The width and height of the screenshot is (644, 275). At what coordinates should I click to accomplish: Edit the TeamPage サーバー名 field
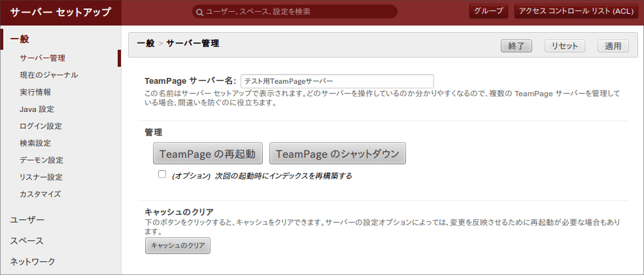tap(337, 81)
